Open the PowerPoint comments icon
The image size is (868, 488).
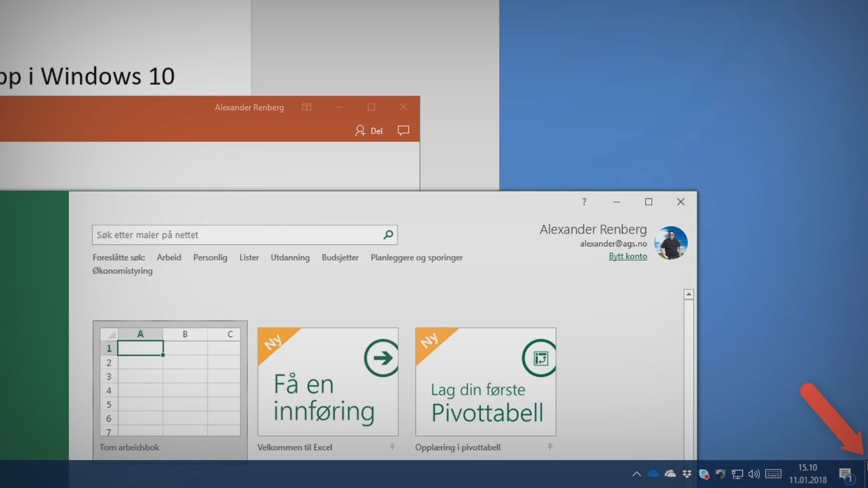(403, 131)
